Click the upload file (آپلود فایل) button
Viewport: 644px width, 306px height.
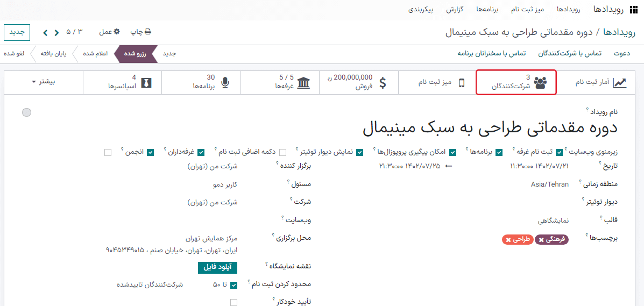click(x=217, y=267)
